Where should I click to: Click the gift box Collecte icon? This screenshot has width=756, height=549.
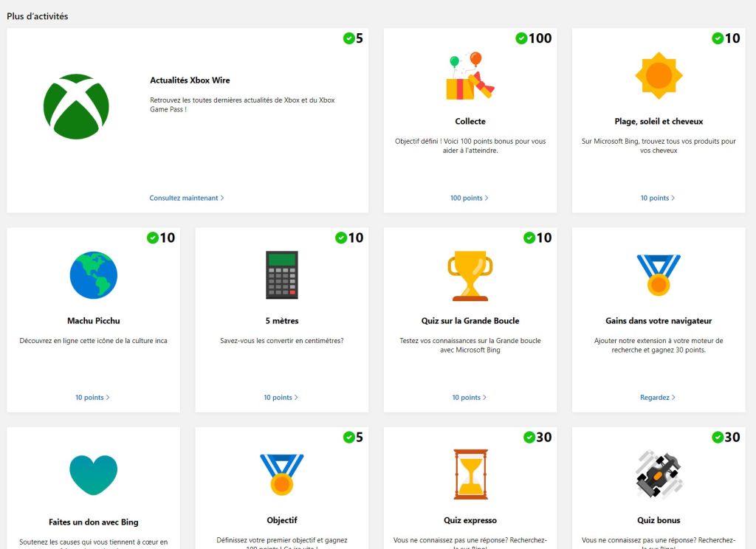pyautogui.click(x=470, y=76)
